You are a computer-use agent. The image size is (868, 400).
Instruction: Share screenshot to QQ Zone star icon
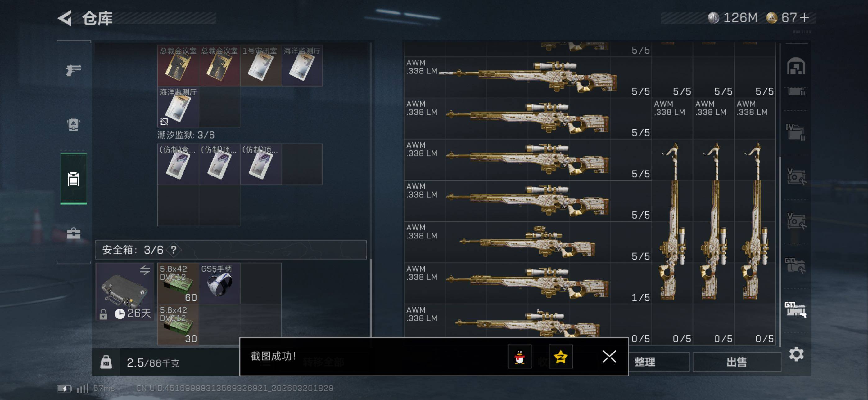[560, 357]
